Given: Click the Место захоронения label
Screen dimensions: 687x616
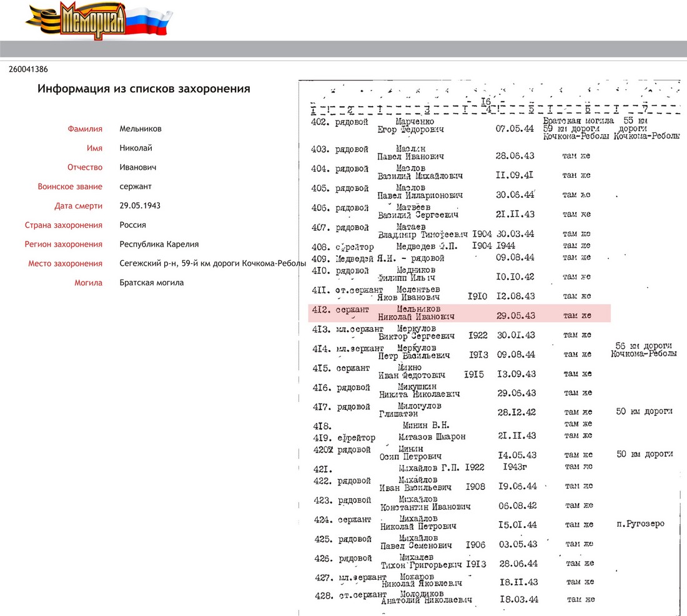Looking at the screenshot, I should tap(66, 263).
